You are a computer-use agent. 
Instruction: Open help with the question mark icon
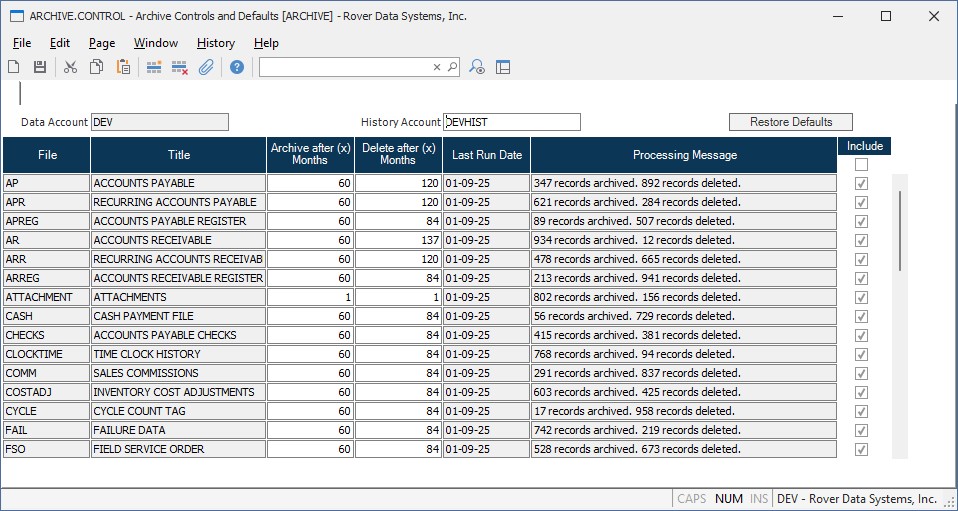click(237, 67)
